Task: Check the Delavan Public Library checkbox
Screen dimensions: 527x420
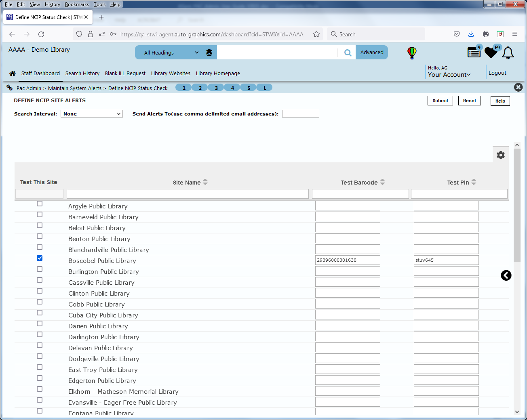Action: 40,345
